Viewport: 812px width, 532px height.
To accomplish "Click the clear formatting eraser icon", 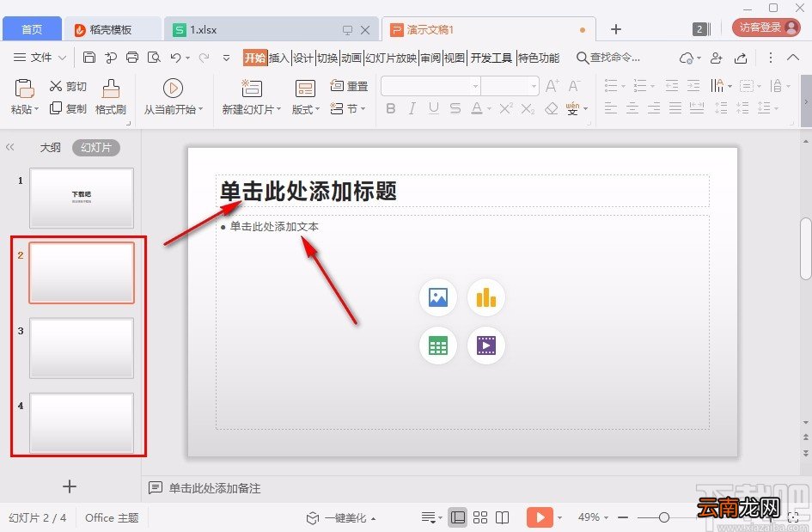I will [552, 108].
